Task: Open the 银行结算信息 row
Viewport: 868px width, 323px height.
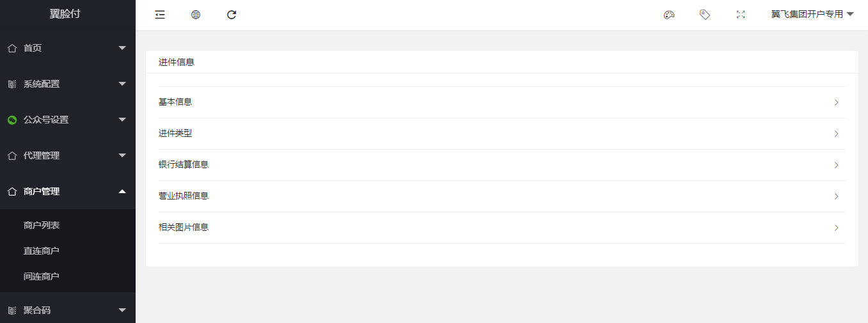Action: tap(502, 165)
